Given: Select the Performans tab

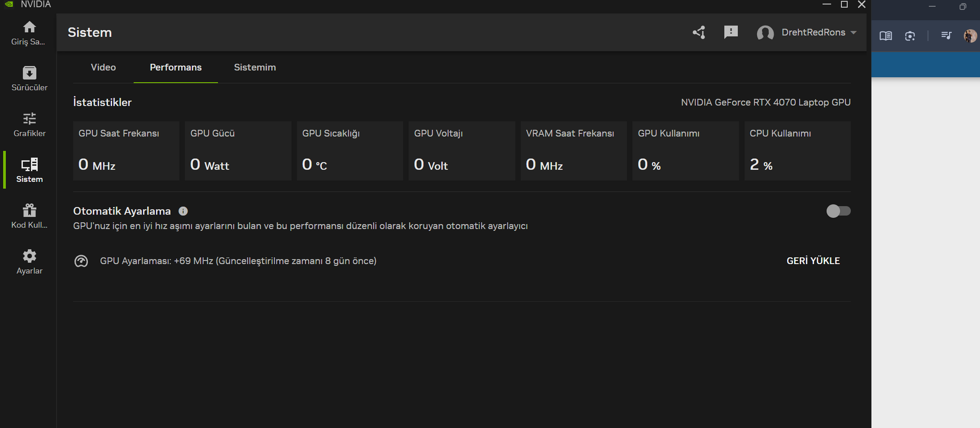Looking at the screenshot, I should 176,67.
